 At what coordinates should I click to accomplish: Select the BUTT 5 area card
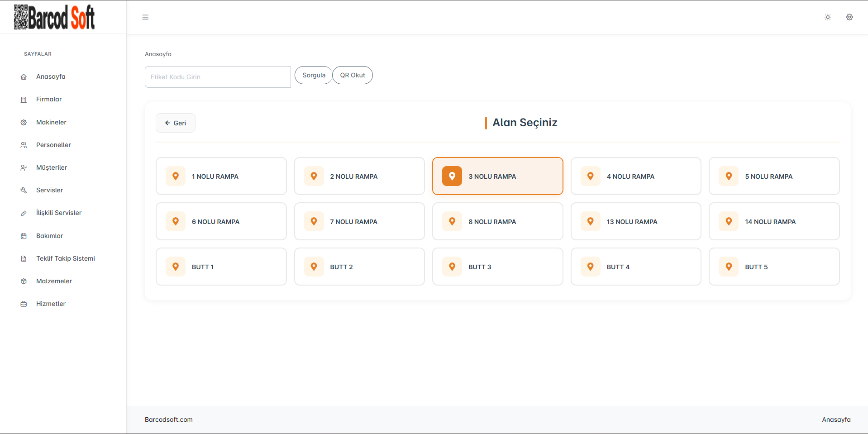pos(774,267)
